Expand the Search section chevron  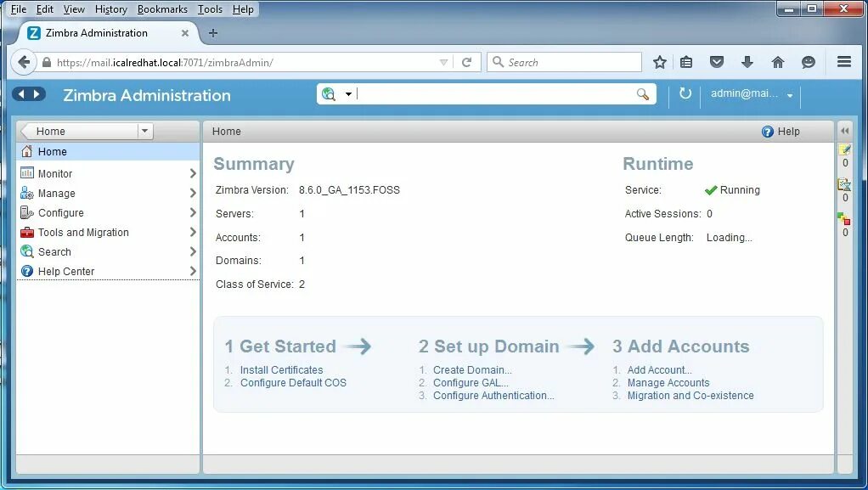point(193,251)
